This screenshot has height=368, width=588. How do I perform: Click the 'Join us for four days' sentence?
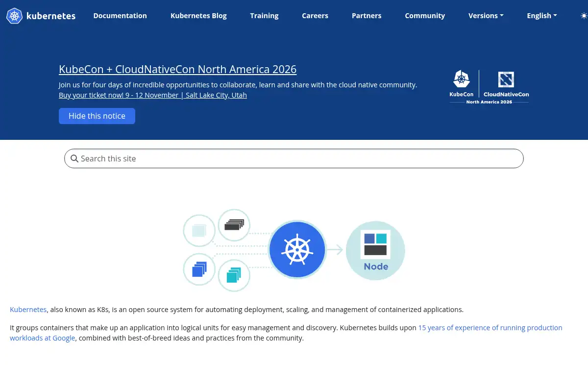coord(238,85)
